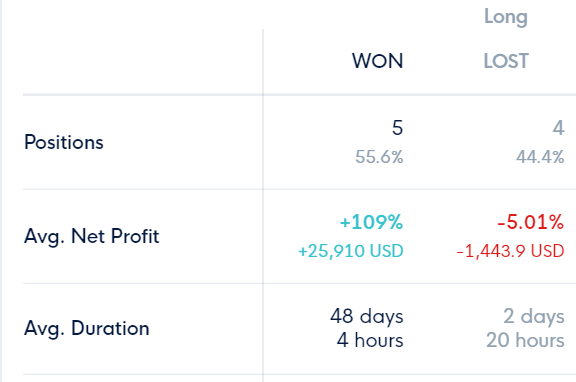Viewport: 576px width, 382px height.
Task: Click the 55.6% won percentage
Action: [379, 157]
